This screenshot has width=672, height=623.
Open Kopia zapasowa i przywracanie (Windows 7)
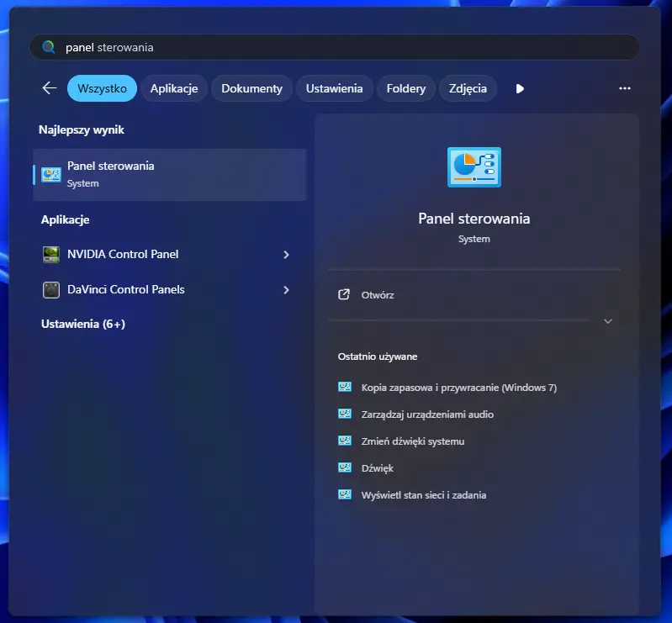pos(458,388)
